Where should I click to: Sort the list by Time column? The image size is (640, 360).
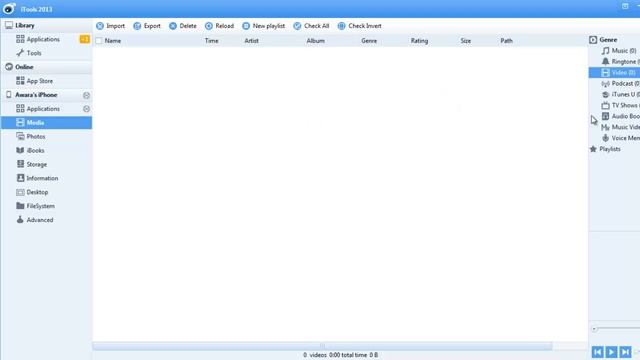pyautogui.click(x=211, y=41)
